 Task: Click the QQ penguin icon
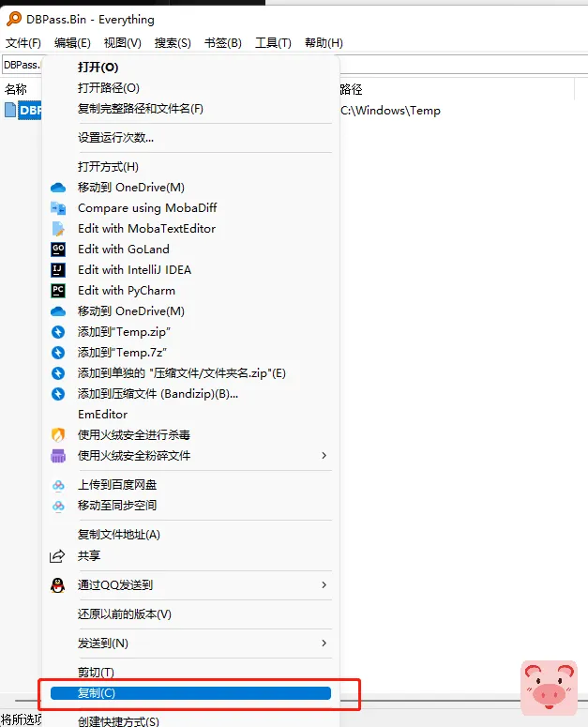[x=57, y=585]
